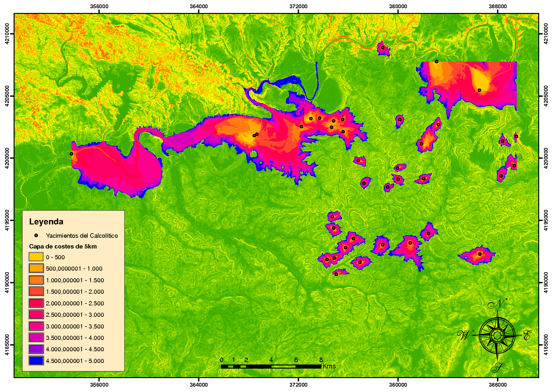Click the 4200000 label on the right axis
The width and height of the screenshot is (555, 392).
pos(546,158)
